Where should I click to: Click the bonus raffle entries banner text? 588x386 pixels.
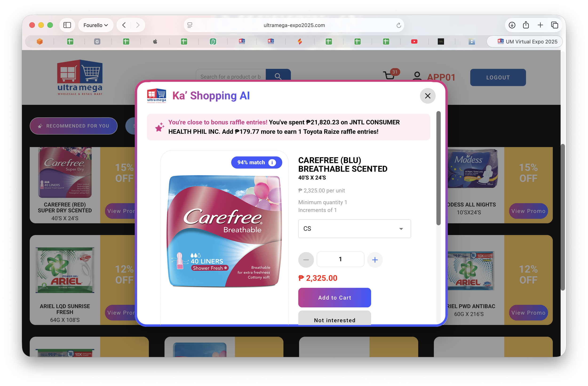[284, 127]
